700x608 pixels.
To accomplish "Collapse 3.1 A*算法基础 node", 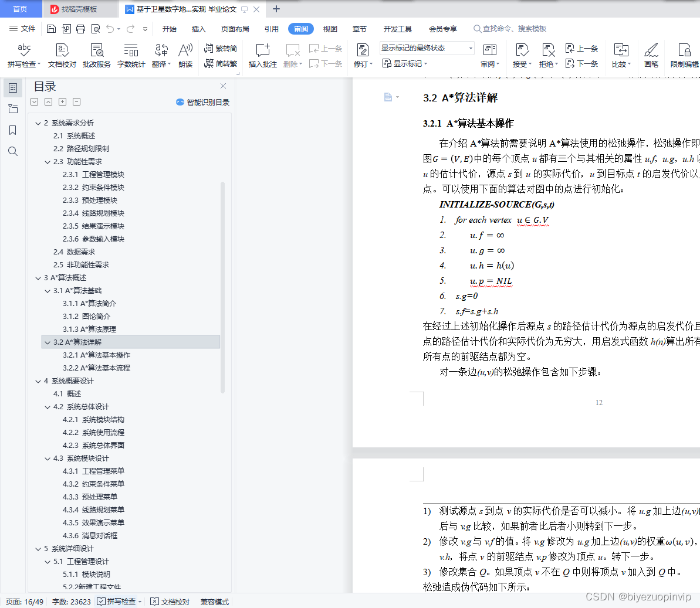I will pyautogui.click(x=48, y=291).
